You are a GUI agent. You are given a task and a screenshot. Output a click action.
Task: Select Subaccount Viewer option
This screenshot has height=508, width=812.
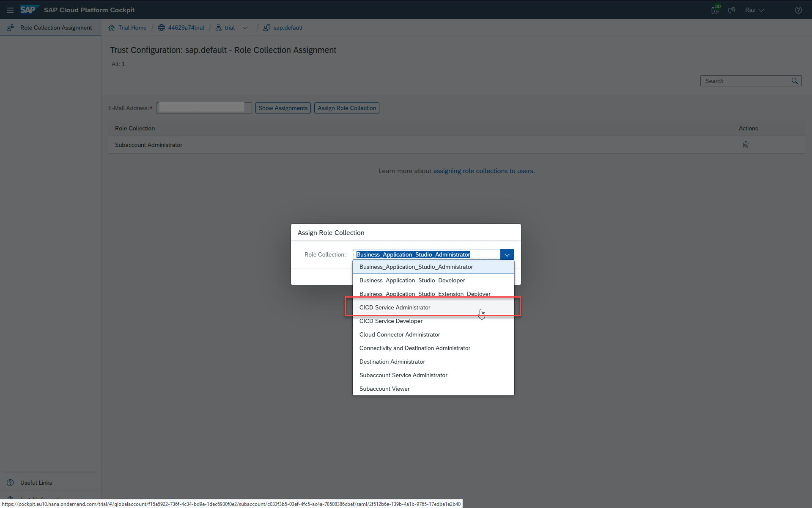click(433, 389)
